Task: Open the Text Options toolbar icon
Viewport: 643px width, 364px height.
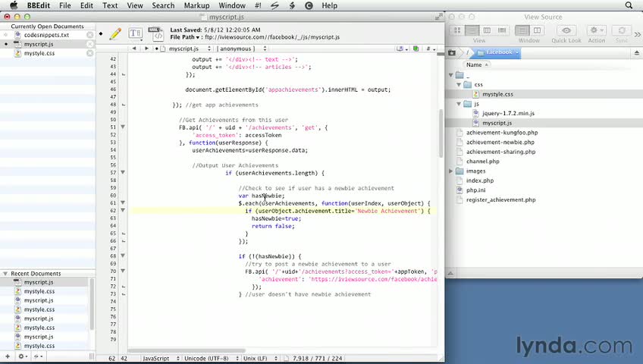Action: [x=135, y=33]
